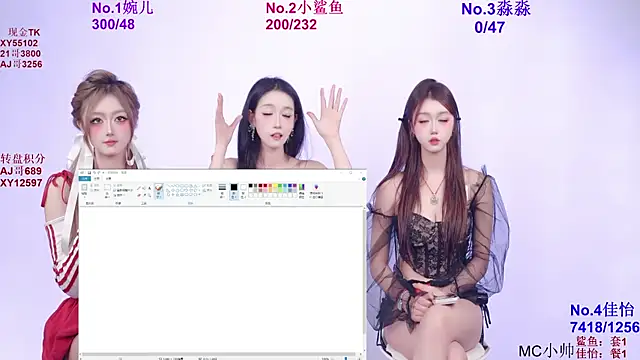The height and width of the screenshot is (360, 640).
Task: Select the Pencil tool in Paint
Action: point(139,188)
